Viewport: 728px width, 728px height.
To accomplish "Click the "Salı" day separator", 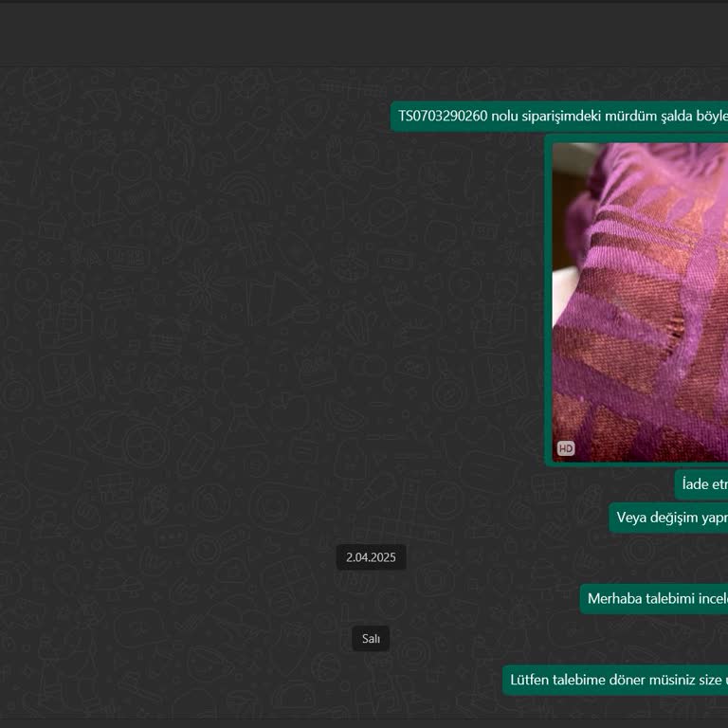I will 371,638.
